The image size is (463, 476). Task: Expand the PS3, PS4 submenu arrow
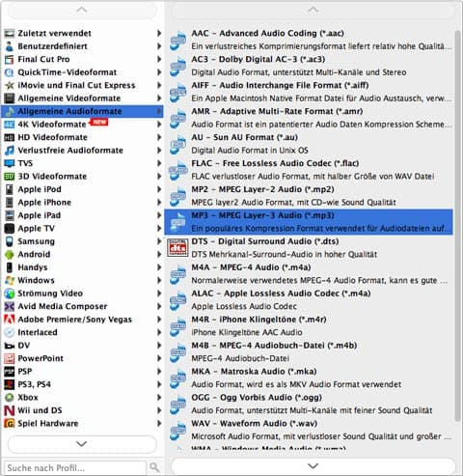tap(159, 384)
